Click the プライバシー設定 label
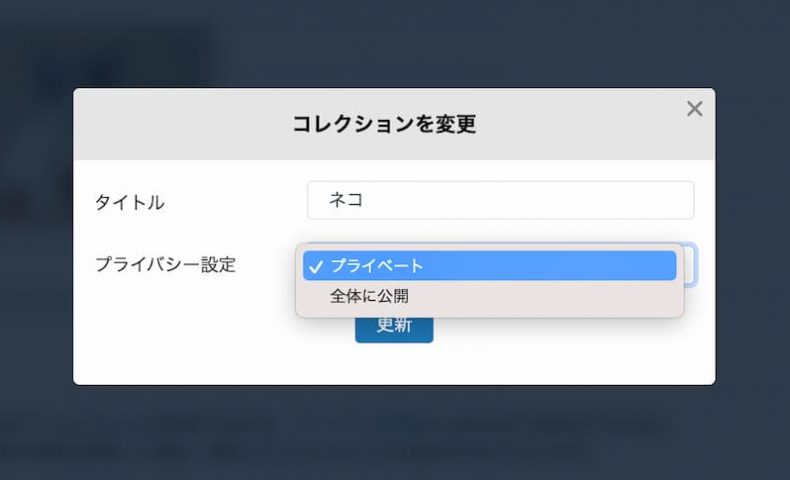The image size is (790, 480). pyautogui.click(x=165, y=264)
